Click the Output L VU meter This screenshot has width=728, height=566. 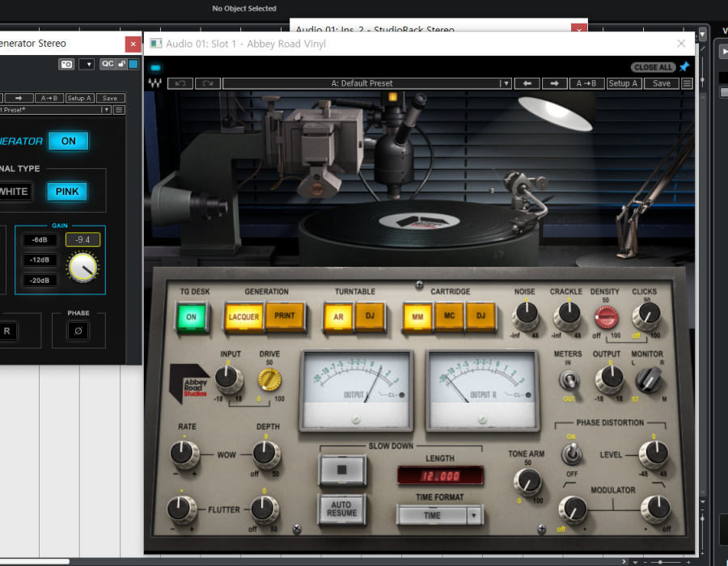pos(357,391)
